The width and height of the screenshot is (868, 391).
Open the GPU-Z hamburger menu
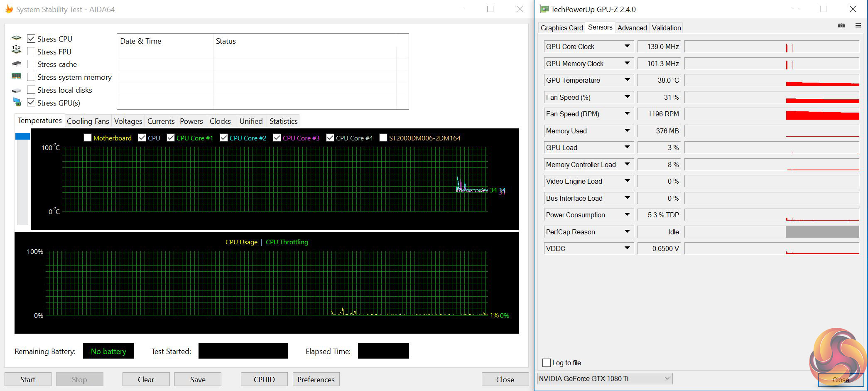(x=858, y=26)
